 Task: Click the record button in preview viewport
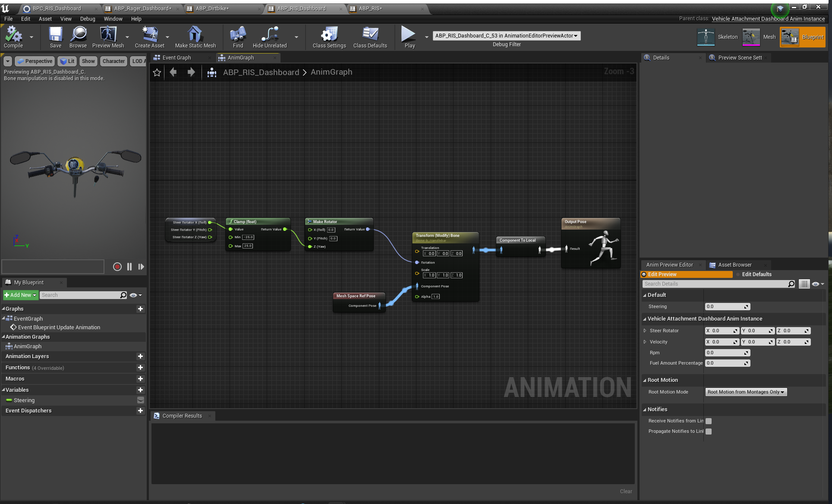point(117,267)
